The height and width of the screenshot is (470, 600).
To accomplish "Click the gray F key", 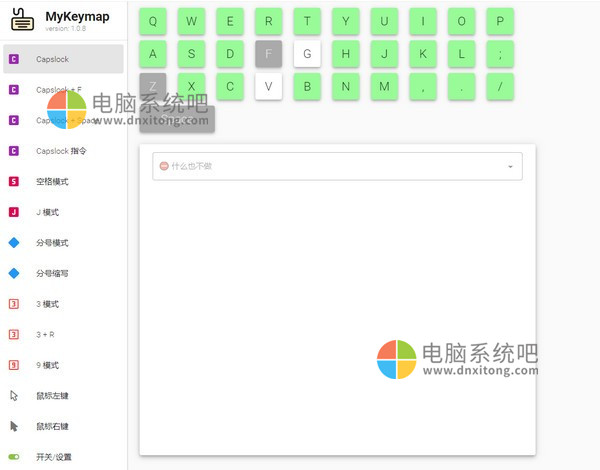I will click(x=269, y=54).
